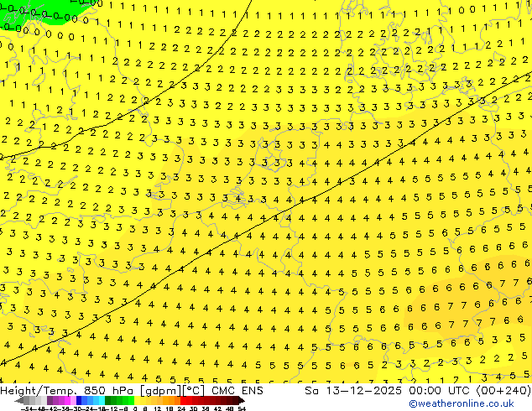Image resolution: width=532 pixels, height=411 pixels.
Task: Click the legend tick label 42
Action: (x=217, y=409)
